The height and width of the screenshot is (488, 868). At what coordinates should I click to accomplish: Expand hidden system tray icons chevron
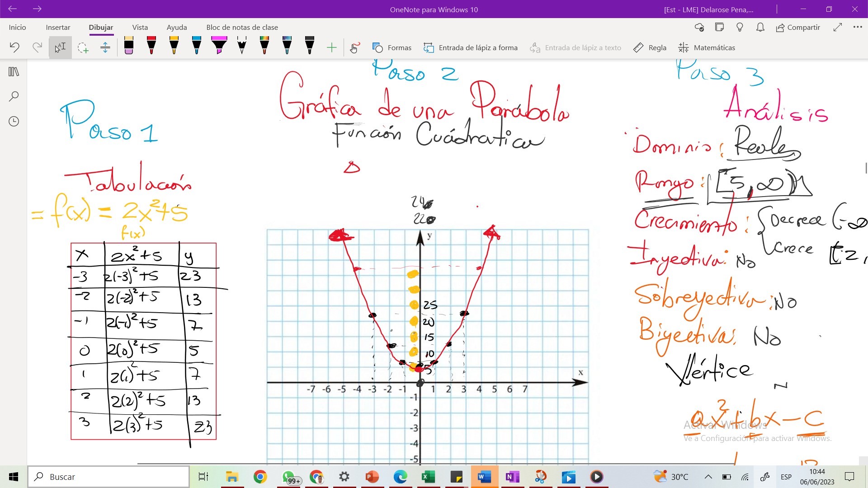point(708,477)
